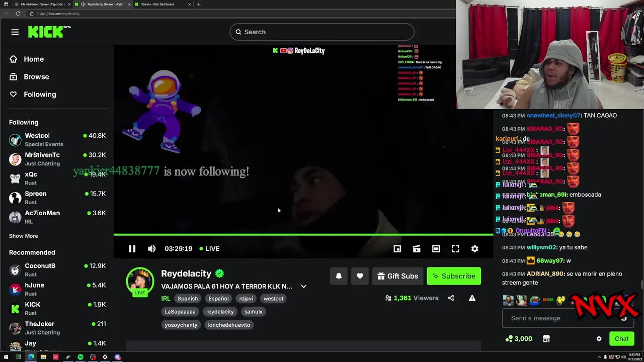
Task: Select the Español tag
Action: [x=218, y=299]
